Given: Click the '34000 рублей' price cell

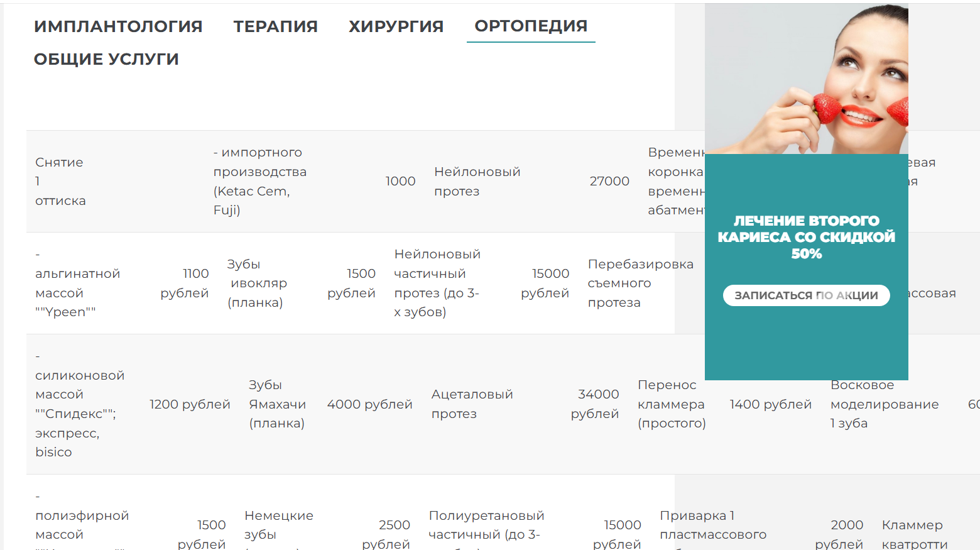Looking at the screenshot, I should 595,404.
